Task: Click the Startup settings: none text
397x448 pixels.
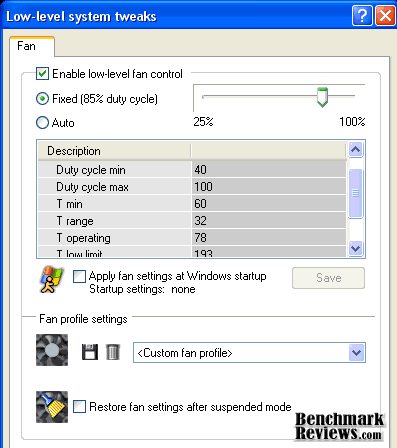Action: 142,289
